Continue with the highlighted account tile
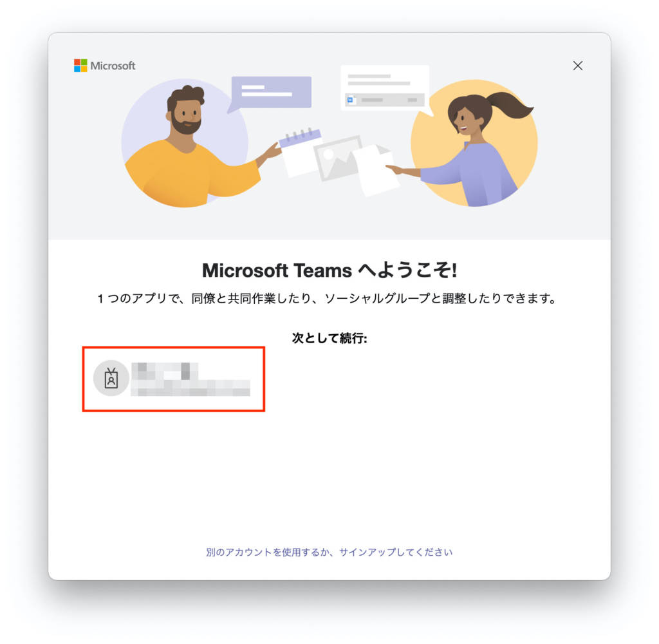 pos(174,379)
